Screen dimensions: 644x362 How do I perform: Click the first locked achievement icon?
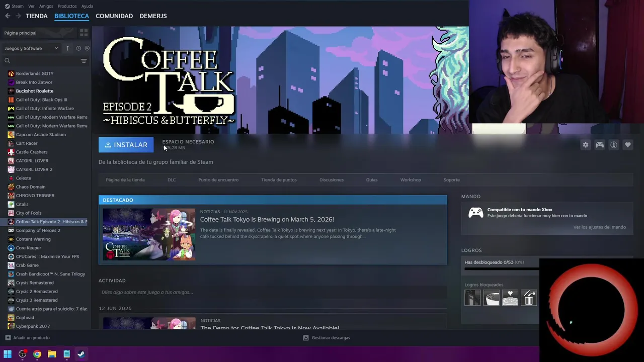pos(472,298)
